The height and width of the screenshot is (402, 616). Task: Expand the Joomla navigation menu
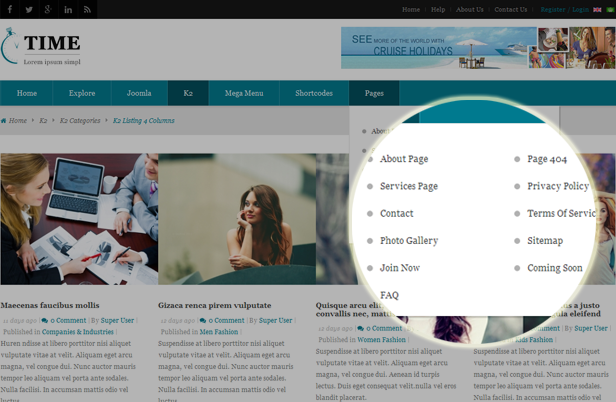[x=139, y=93]
